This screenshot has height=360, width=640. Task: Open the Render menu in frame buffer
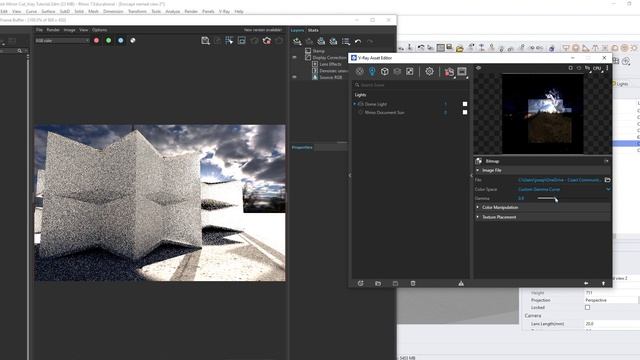tap(53, 30)
